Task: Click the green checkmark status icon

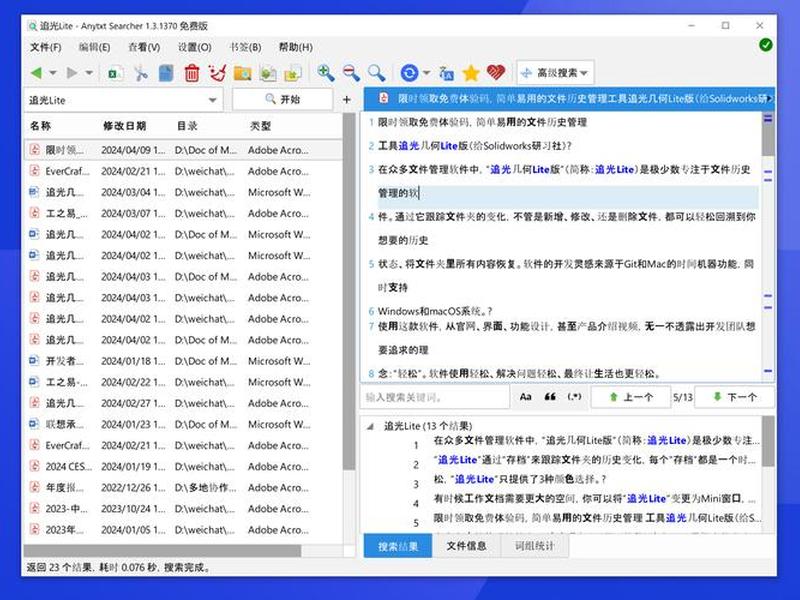Action: [765, 45]
